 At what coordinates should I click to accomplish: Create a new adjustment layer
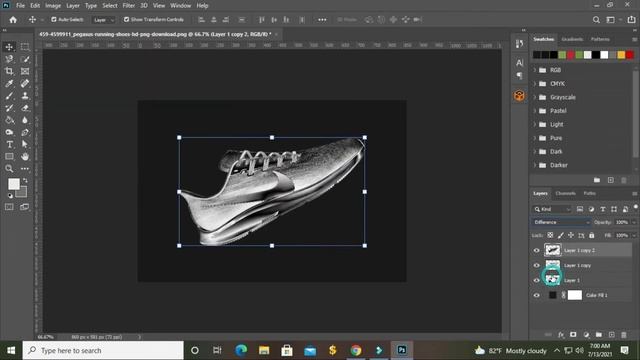pyautogui.click(x=586, y=335)
